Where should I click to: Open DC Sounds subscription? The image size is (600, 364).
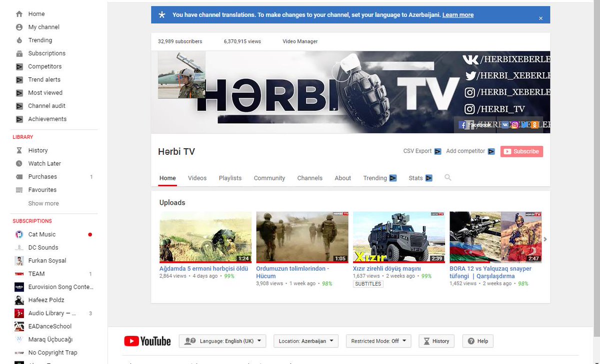point(43,248)
